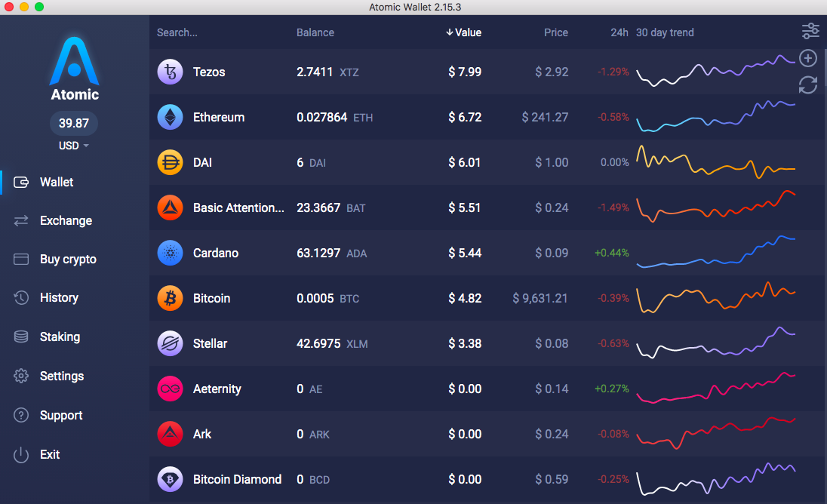Sort assets by the Value column
The image size is (827, 504).
pyautogui.click(x=463, y=32)
